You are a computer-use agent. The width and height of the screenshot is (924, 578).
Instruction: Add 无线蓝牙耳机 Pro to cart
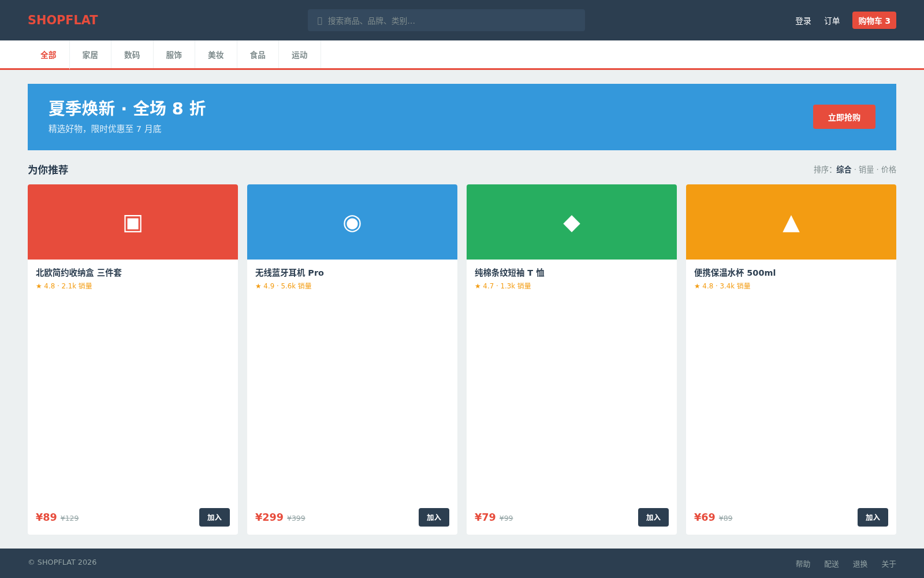click(434, 517)
